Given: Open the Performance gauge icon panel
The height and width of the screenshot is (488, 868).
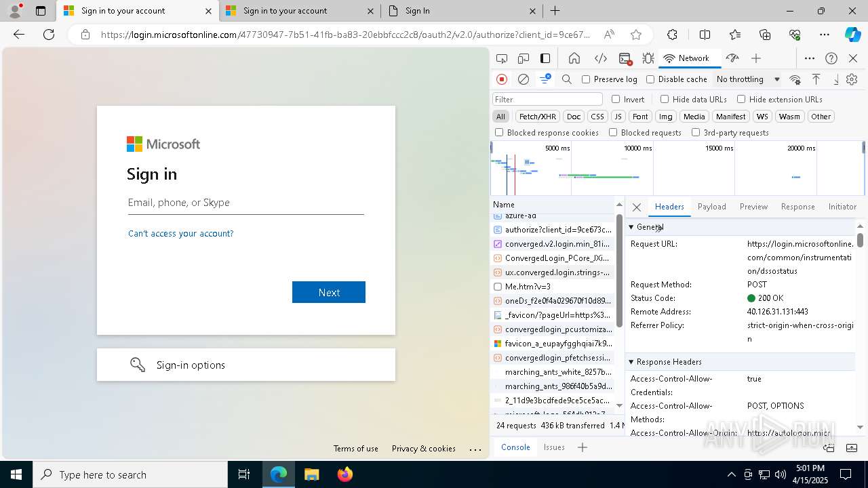Looking at the screenshot, I should click(x=732, y=58).
